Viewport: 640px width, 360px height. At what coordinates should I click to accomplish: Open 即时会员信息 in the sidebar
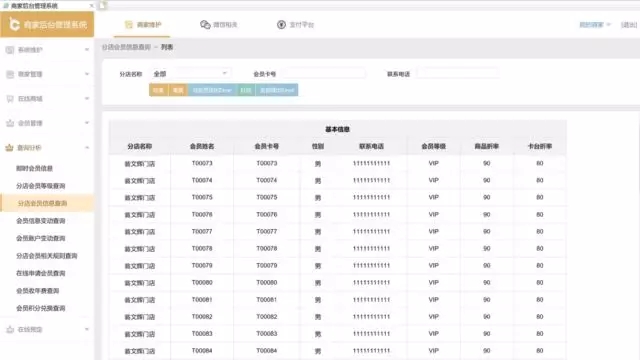pyautogui.click(x=34, y=168)
